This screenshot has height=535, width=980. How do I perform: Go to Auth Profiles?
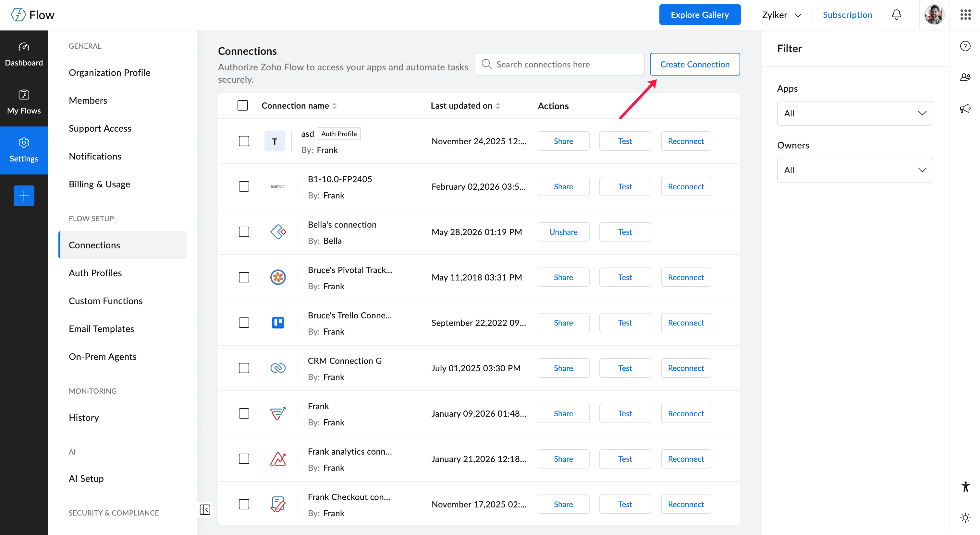(x=95, y=273)
